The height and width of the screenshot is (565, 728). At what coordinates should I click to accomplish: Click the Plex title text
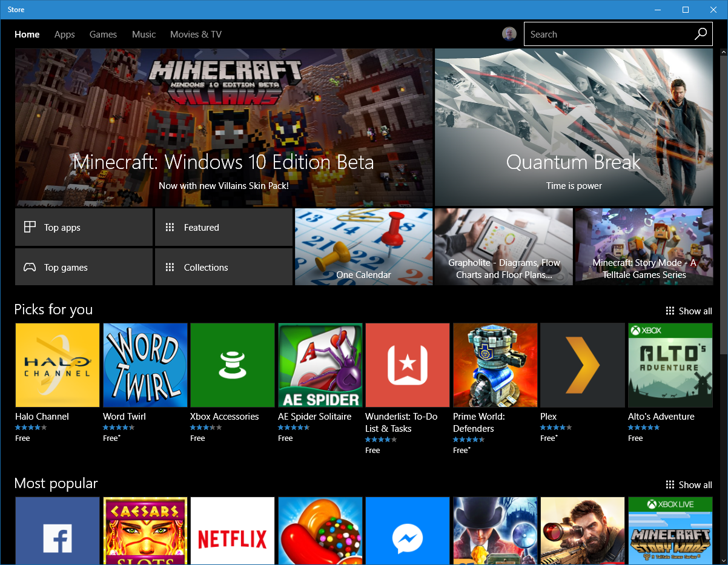(x=549, y=417)
